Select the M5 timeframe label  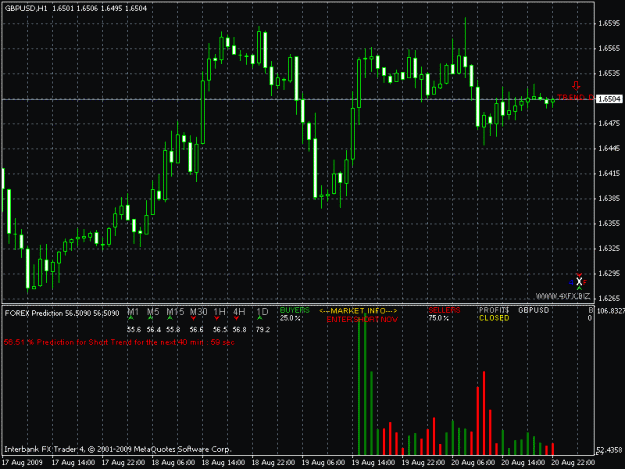pos(153,312)
